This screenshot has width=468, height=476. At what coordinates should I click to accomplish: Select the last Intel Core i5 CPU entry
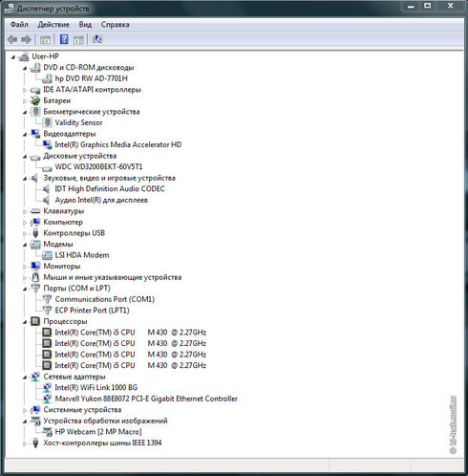130,365
